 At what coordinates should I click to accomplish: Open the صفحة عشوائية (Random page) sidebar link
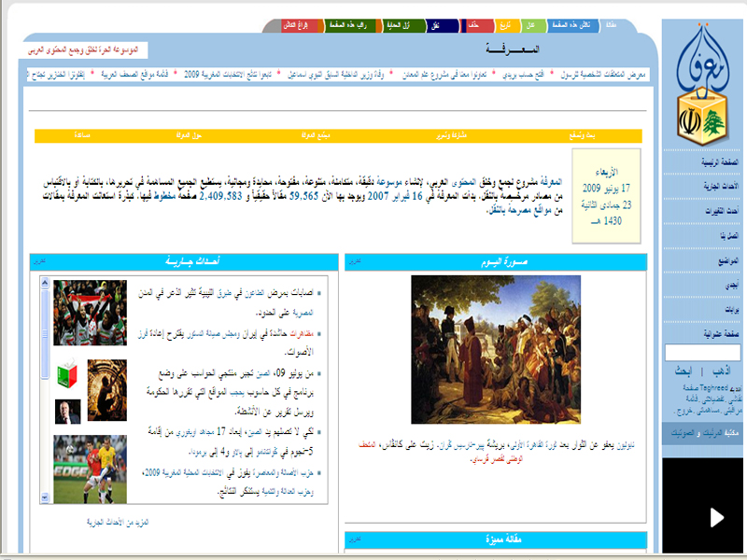(x=721, y=334)
